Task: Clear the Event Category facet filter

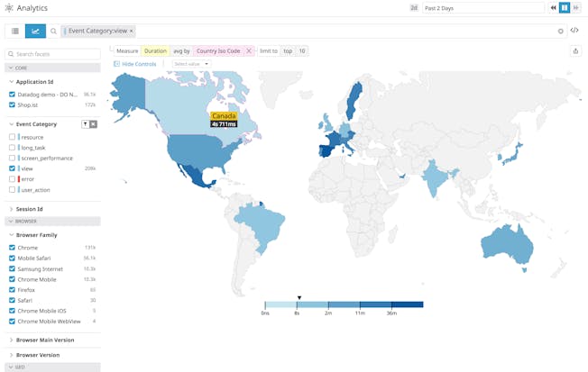Action: point(93,124)
